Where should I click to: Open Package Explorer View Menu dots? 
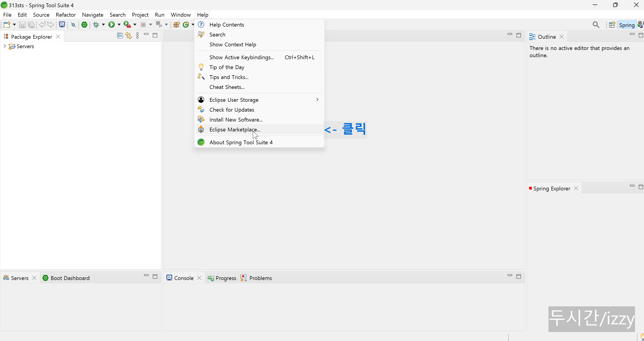click(x=138, y=36)
